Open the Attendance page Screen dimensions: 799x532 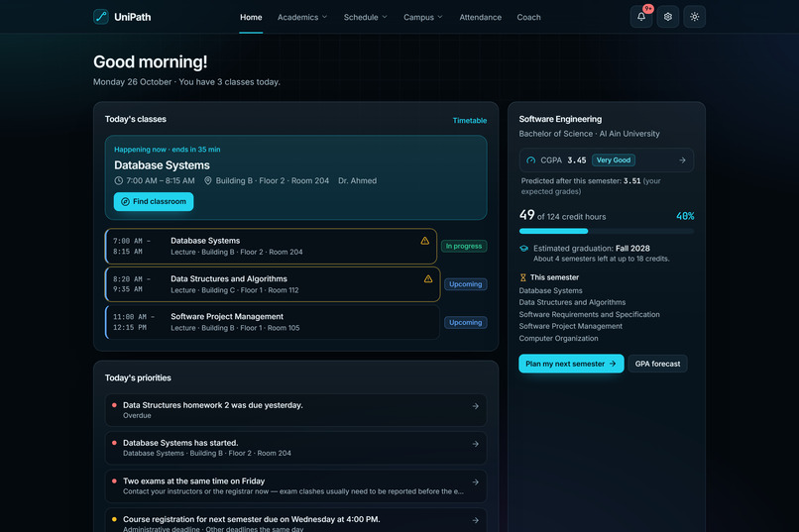tap(480, 17)
